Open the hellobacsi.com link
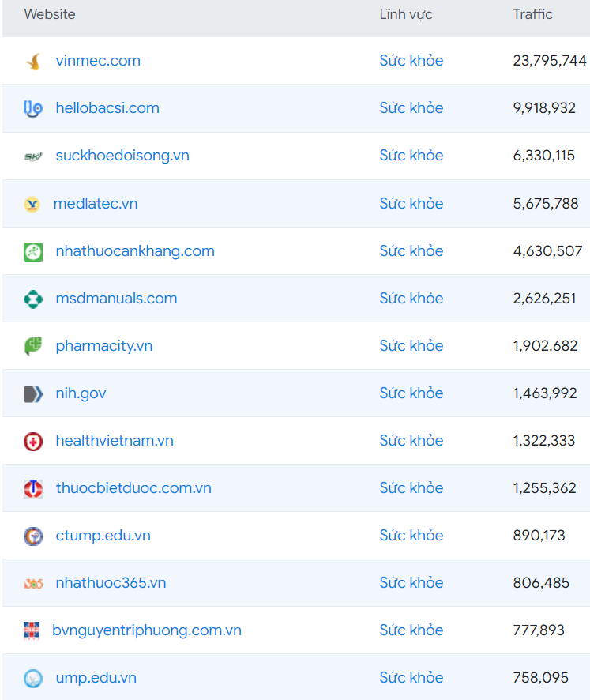This screenshot has height=700, width=590. click(x=107, y=108)
